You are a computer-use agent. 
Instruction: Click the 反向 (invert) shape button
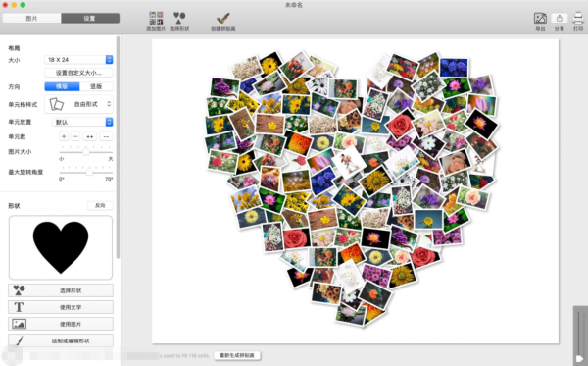100,205
